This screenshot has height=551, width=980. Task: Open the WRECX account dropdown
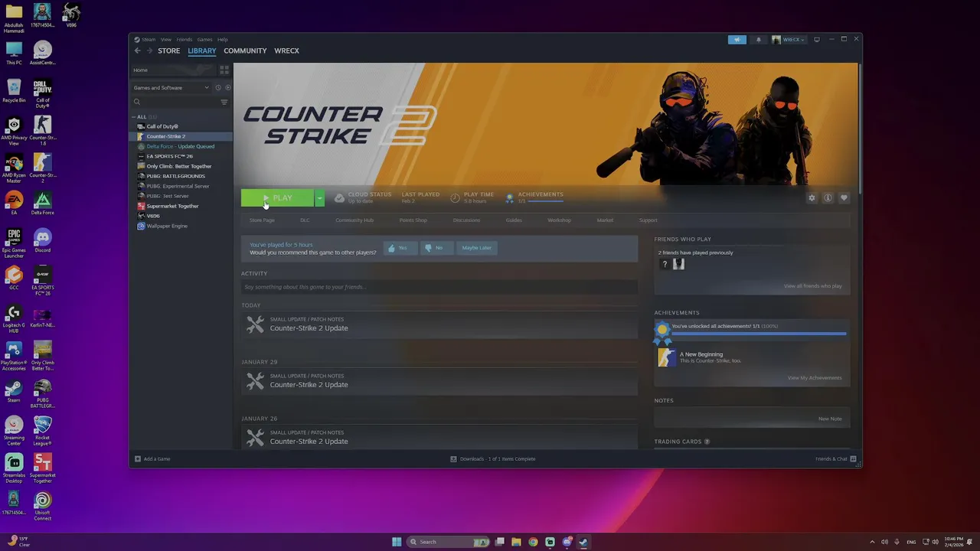click(x=789, y=39)
